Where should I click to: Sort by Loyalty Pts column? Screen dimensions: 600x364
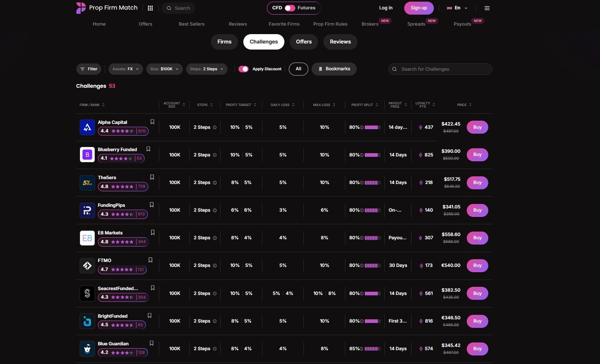[425, 105]
